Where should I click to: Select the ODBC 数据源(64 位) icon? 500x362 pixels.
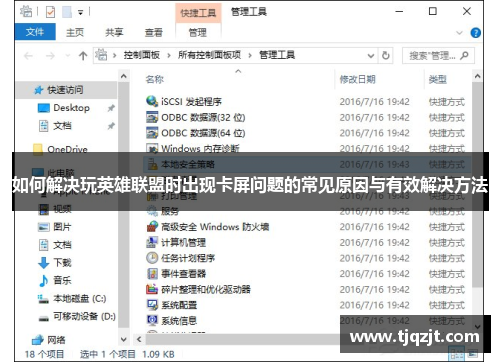(x=152, y=133)
